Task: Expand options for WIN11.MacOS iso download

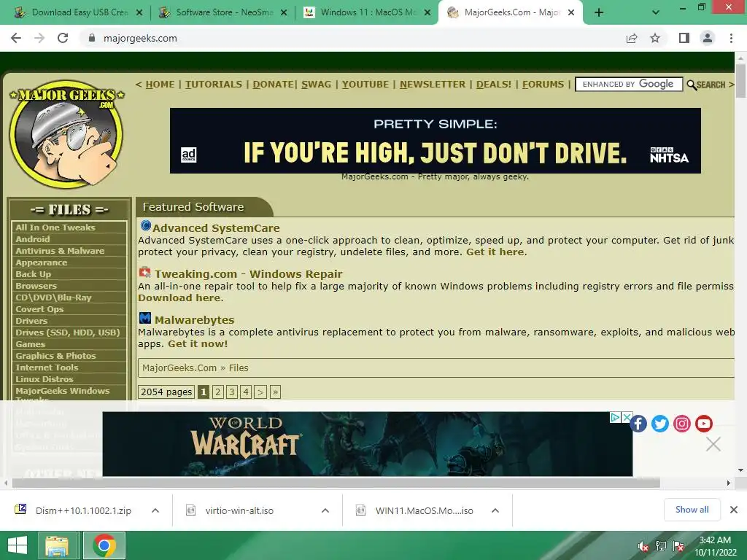Action: [495, 510]
